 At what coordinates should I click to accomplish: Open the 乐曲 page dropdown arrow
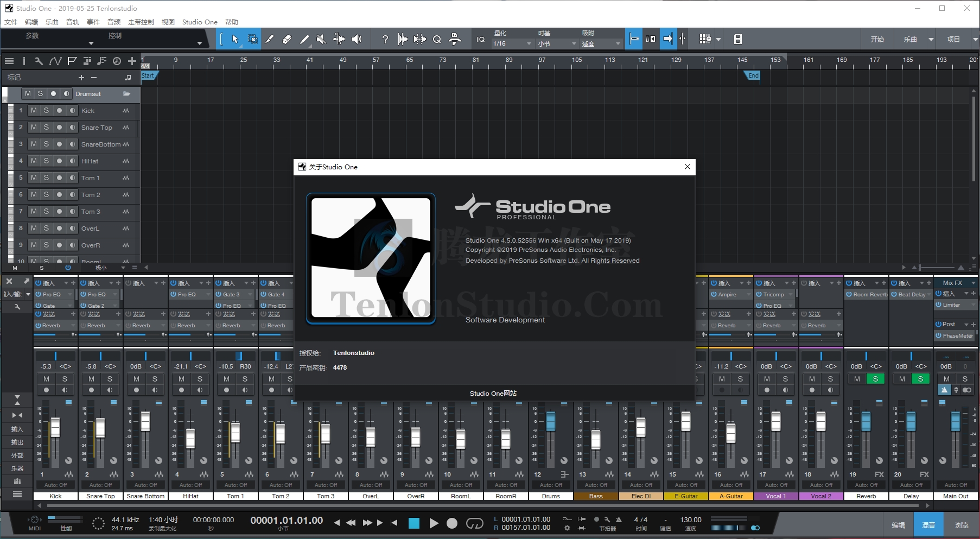pyautogui.click(x=931, y=40)
